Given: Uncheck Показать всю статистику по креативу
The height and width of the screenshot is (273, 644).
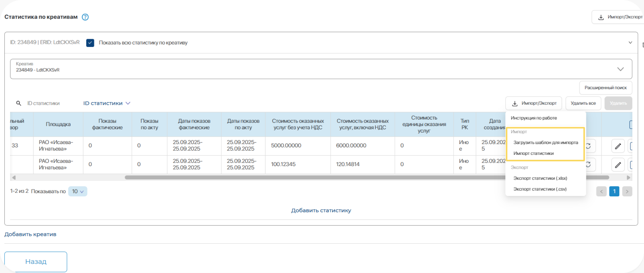Looking at the screenshot, I should (90, 43).
